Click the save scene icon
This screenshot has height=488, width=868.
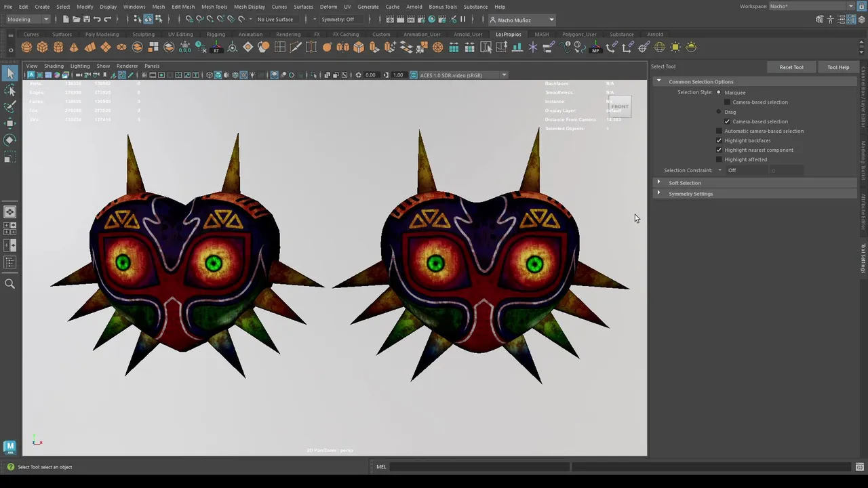click(86, 19)
